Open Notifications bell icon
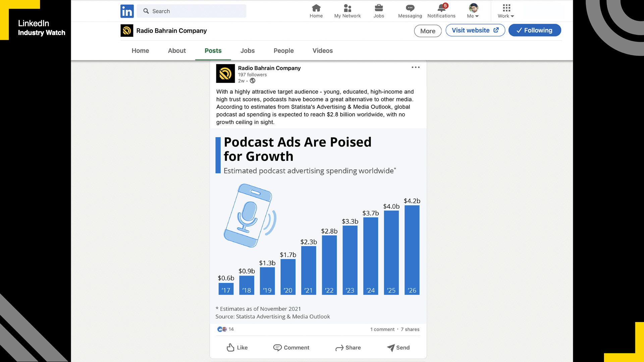644x362 pixels. 441,11
